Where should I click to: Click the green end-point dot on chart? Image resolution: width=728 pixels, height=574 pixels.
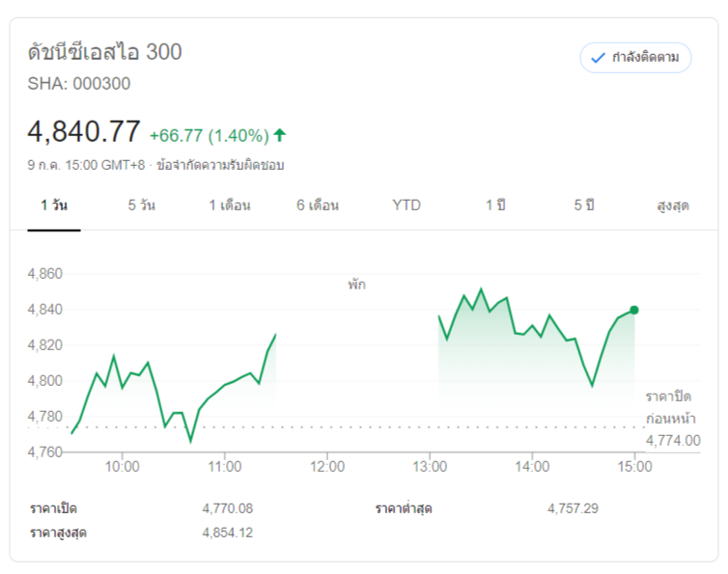[x=634, y=310]
